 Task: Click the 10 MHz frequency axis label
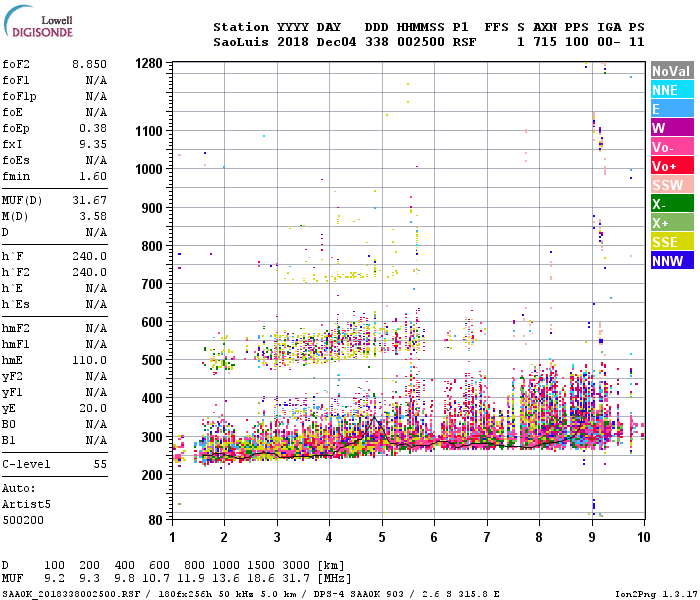point(643,537)
